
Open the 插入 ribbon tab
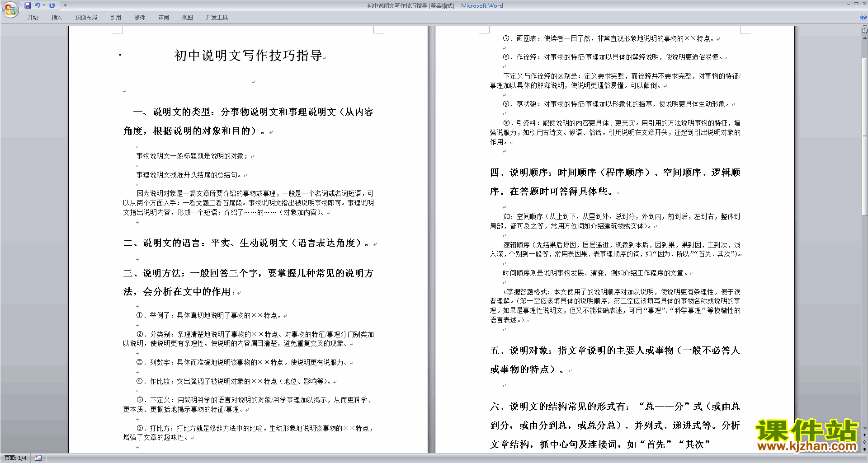(57, 18)
